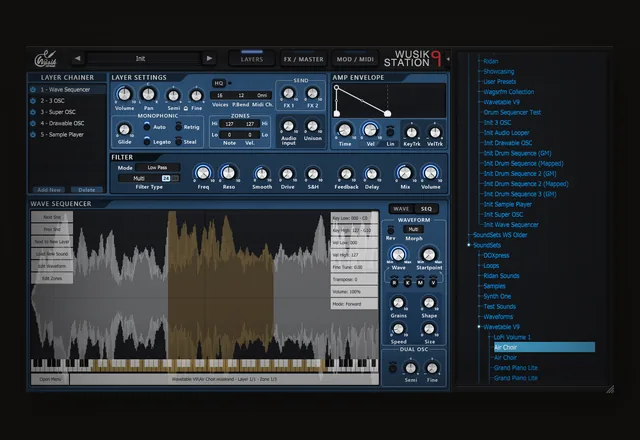This screenshot has height=440, width=640.
Task: Select the highlighted Air Choir preset
Action: (544, 347)
